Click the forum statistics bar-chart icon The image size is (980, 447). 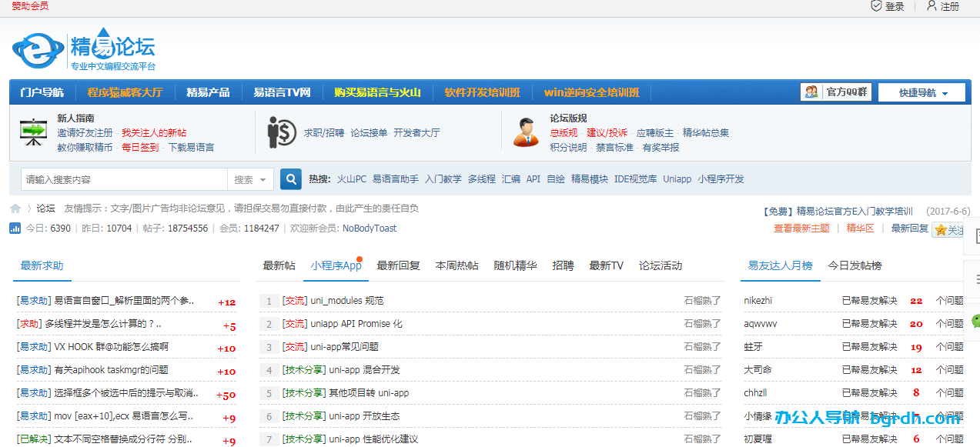[15, 229]
